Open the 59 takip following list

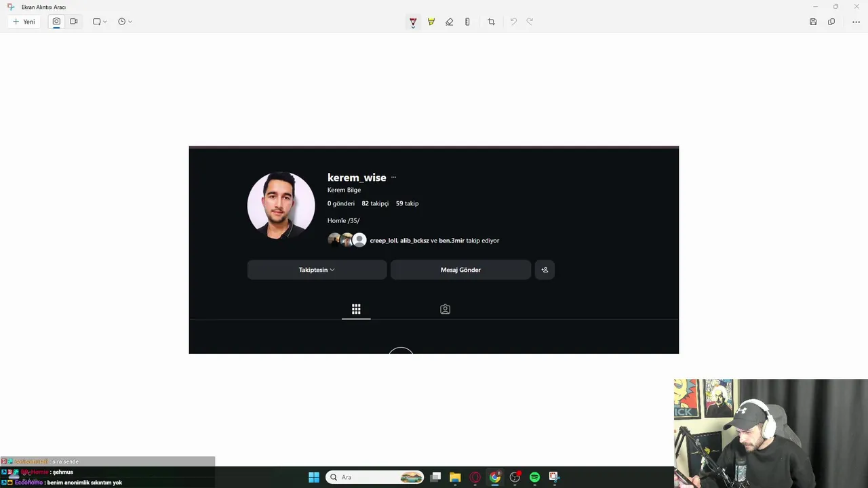point(407,203)
